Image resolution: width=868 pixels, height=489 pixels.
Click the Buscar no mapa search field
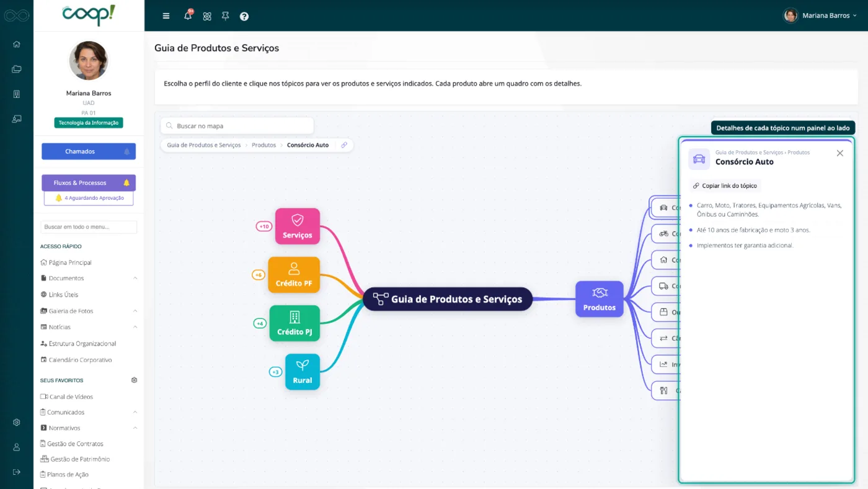pyautogui.click(x=237, y=126)
